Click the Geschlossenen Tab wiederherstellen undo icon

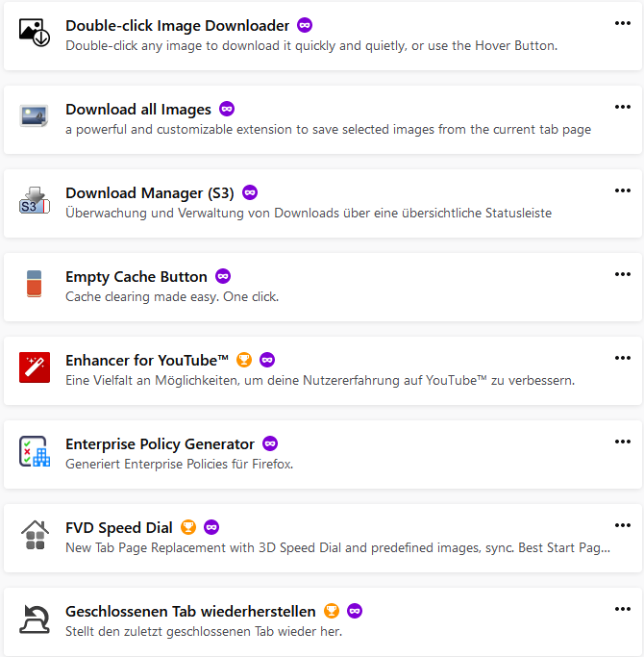[x=34, y=619]
